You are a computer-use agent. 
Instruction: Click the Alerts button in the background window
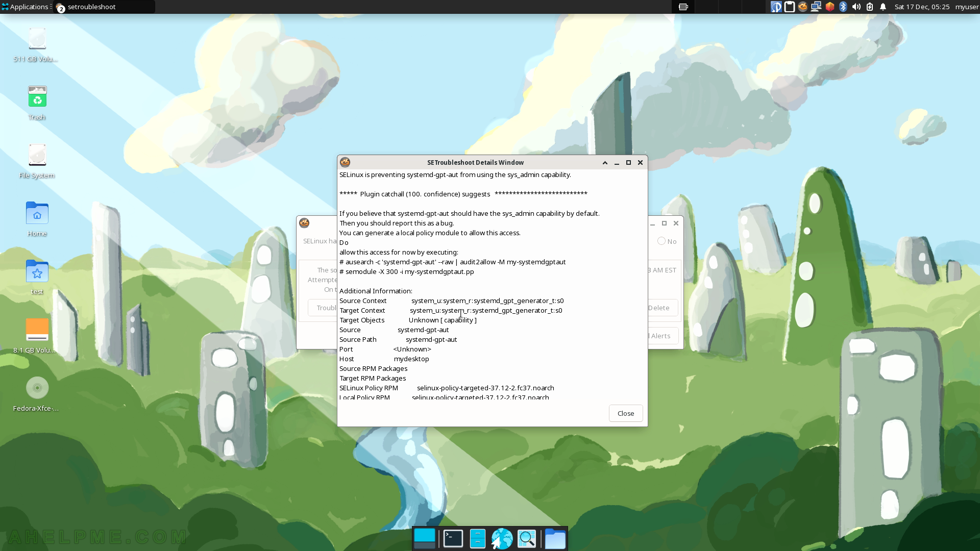[x=663, y=336]
